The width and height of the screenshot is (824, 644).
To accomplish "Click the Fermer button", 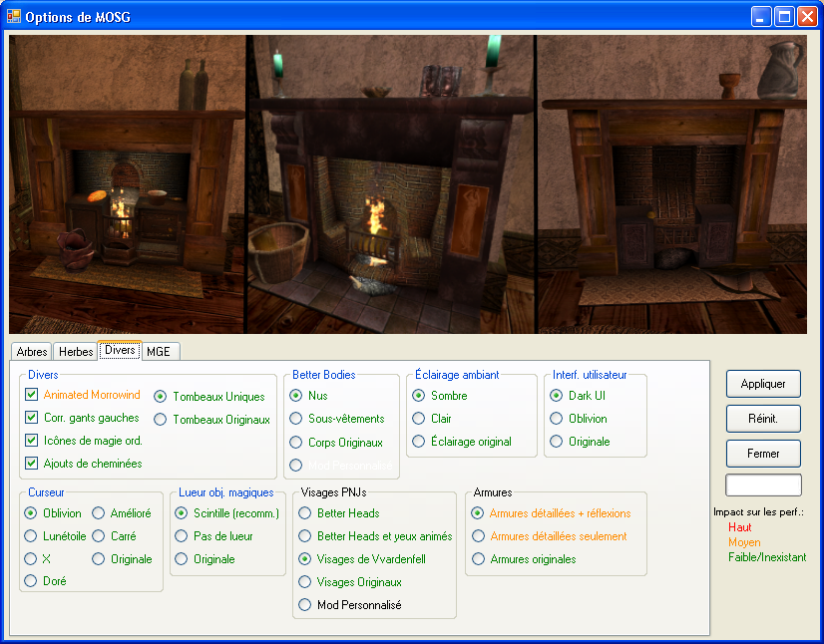I will [763, 453].
